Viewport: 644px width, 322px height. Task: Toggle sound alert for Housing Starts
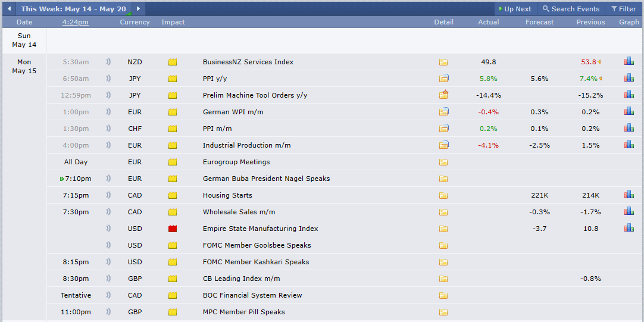pos(108,195)
